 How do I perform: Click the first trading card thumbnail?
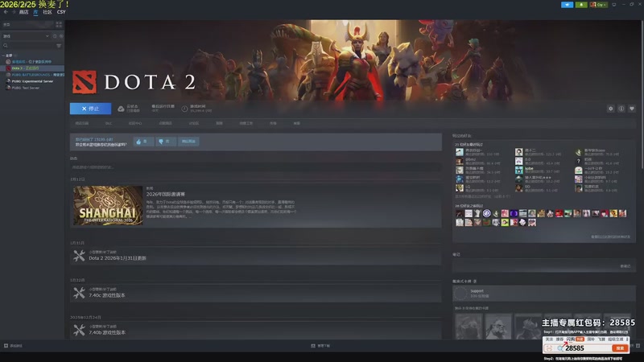tap(469, 327)
